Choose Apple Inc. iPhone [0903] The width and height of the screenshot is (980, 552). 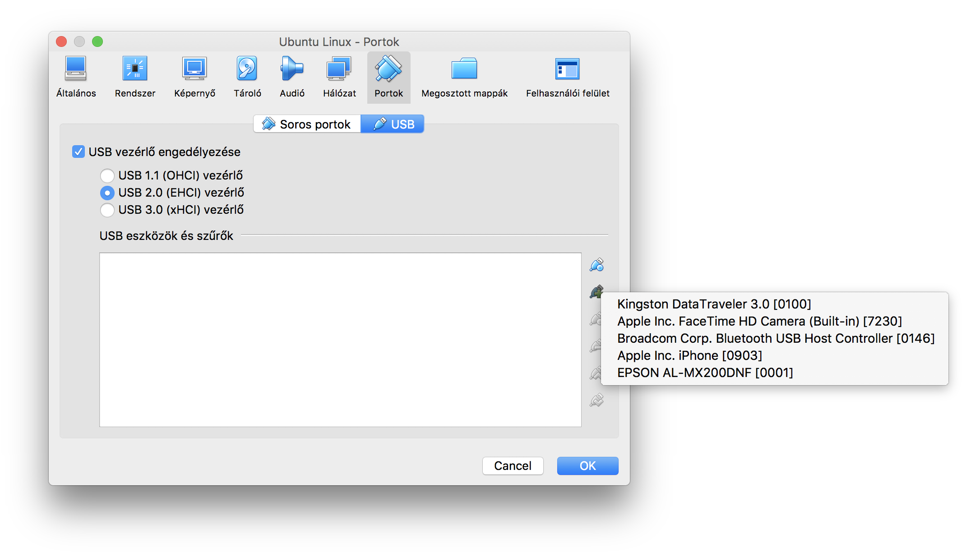(x=775, y=355)
